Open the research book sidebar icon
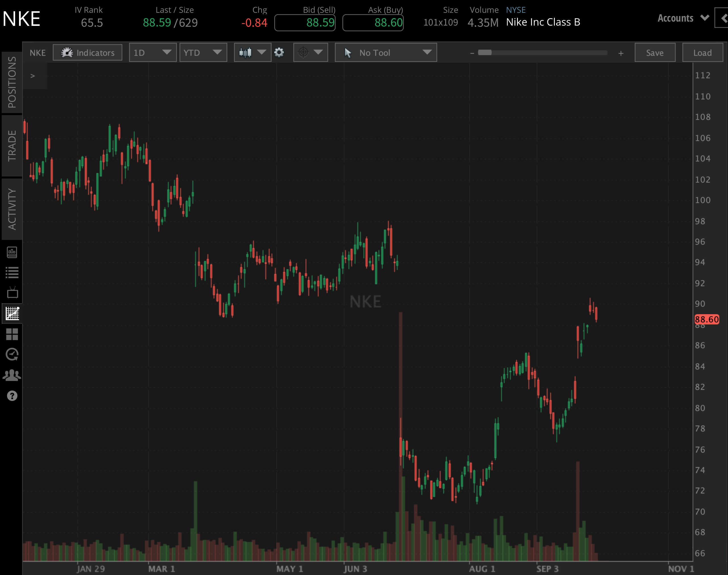The width and height of the screenshot is (728, 575). [x=12, y=252]
